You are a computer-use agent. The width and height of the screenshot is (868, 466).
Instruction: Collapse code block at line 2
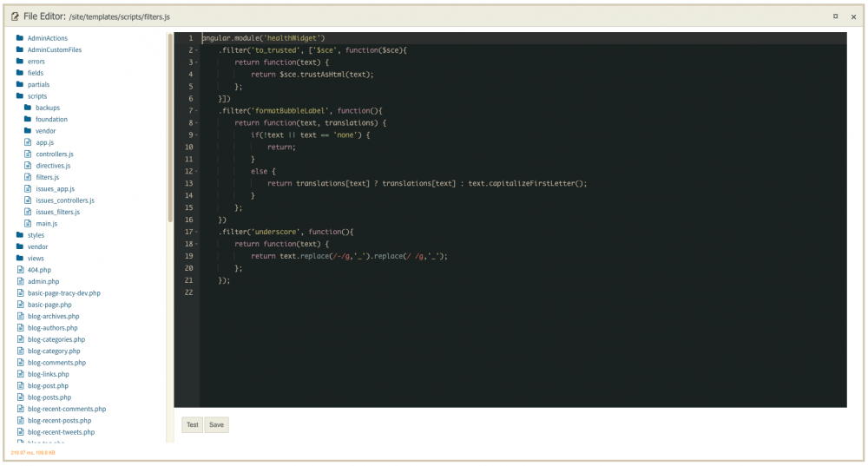coord(197,50)
